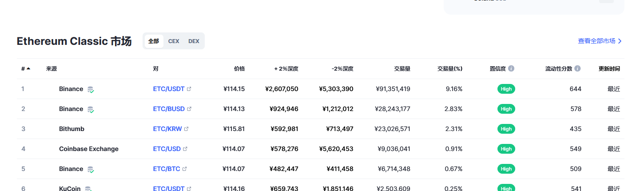Click Ethereum Classic 市场 heading
This screenshot has width=644, height=191.
(x=74, y=41)
